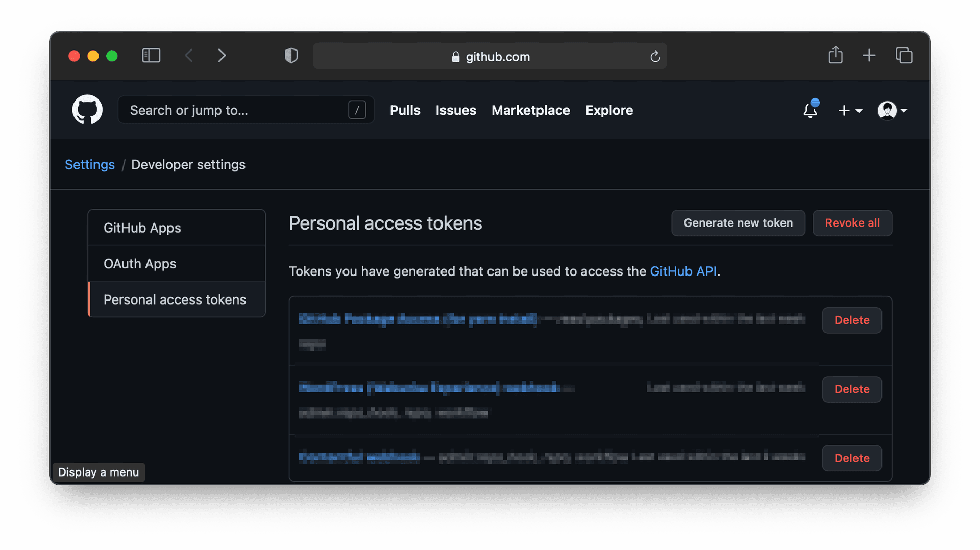
Task: Toggle the Safari sidebar icon
Action: 151,56
